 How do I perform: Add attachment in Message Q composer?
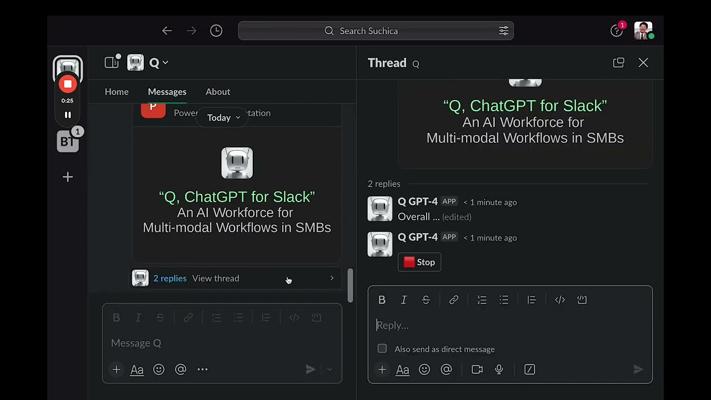coord(116,370)
